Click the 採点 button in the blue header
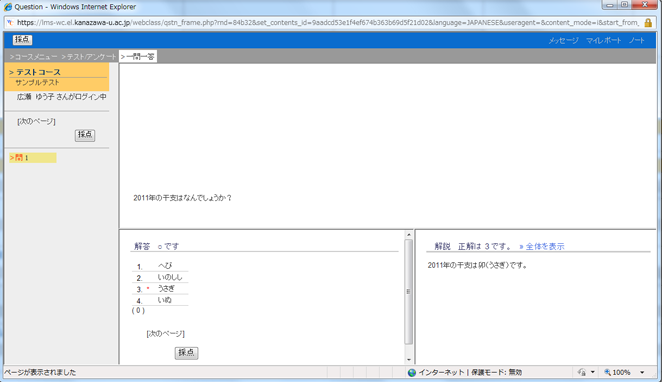662x382 pixels. [22, 40]
